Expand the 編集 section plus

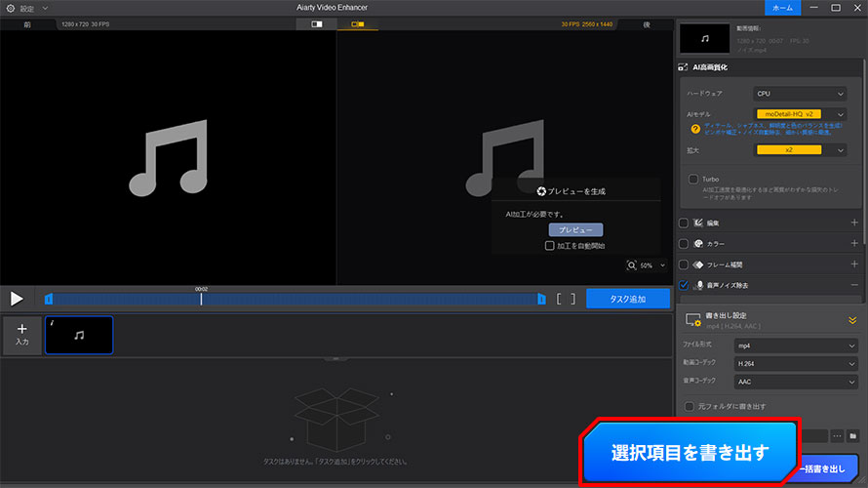[x=854, y=223]
